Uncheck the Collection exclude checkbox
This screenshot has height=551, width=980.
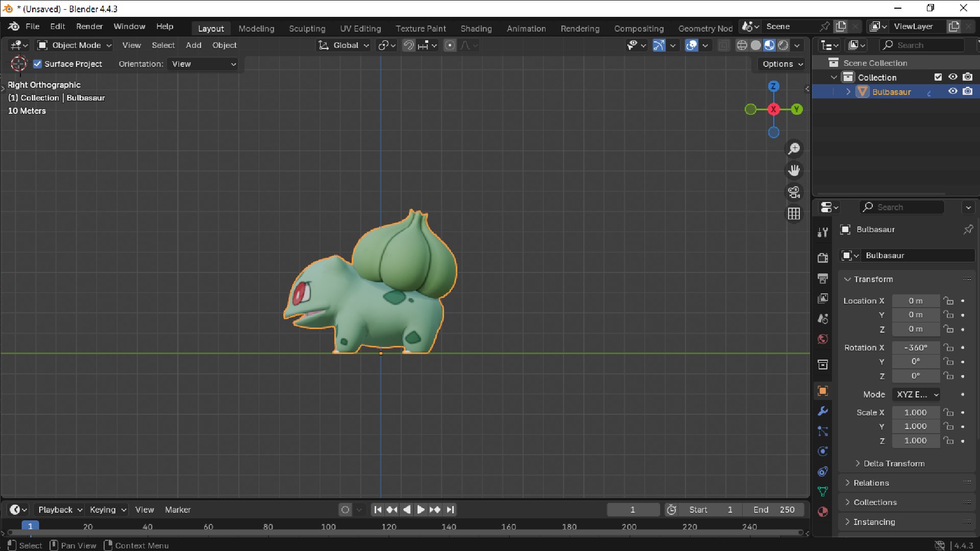point(938,77)
